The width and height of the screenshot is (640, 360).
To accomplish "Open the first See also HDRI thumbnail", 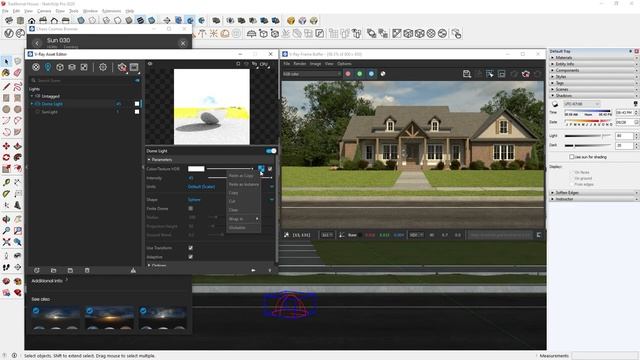I will coord(56,318).
